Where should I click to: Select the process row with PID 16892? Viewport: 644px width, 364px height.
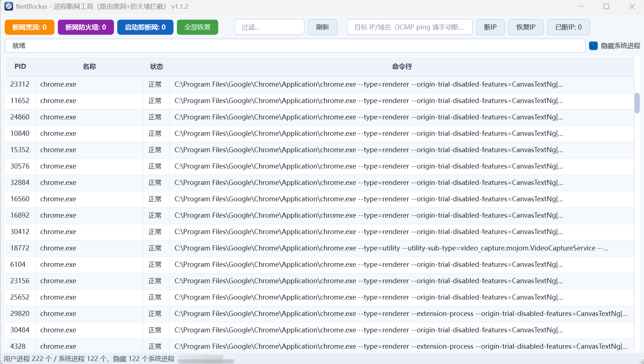[x=320, y=215]
